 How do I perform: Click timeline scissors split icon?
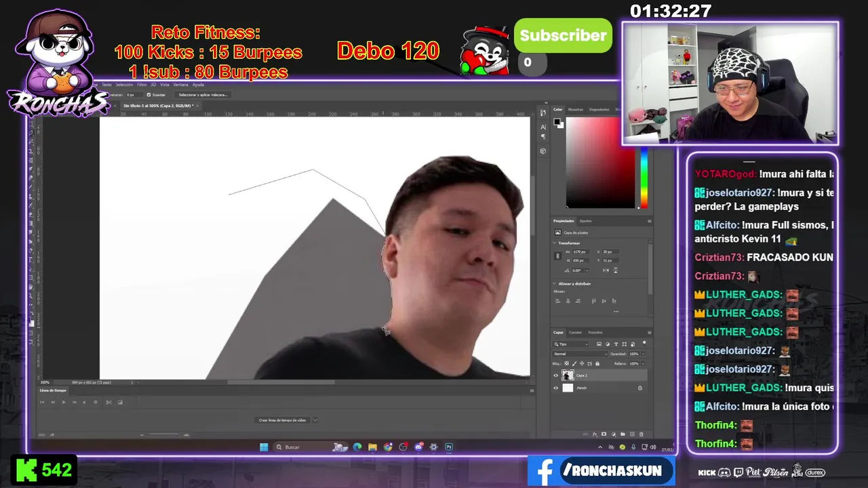108,402
